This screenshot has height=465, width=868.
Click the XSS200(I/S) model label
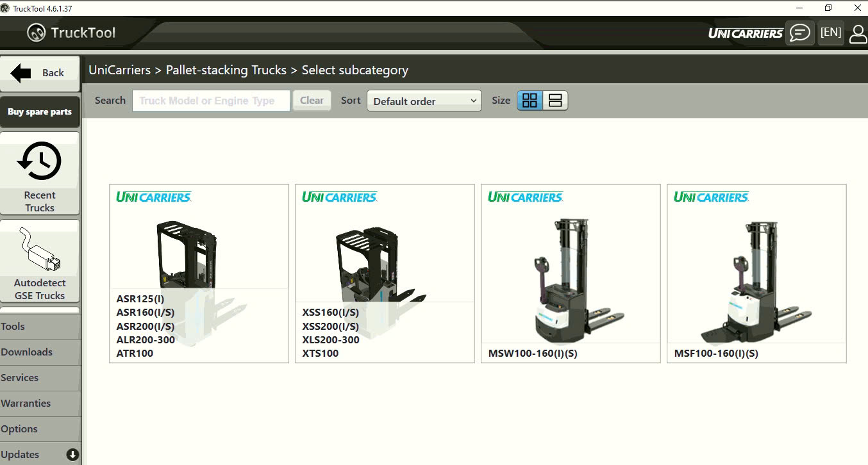tap(330, 327)
